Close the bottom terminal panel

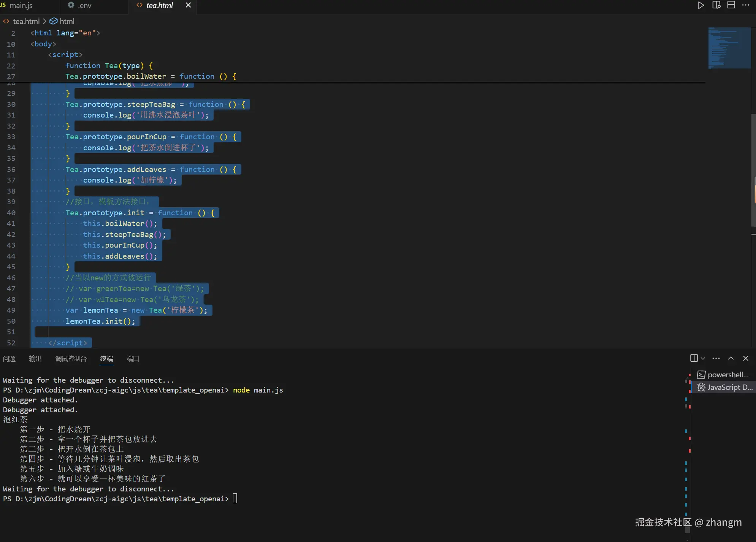tap(746, 358)
